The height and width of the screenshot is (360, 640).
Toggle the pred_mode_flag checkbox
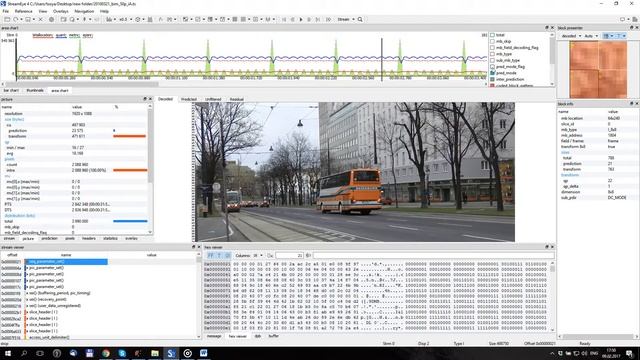[492, 67]
